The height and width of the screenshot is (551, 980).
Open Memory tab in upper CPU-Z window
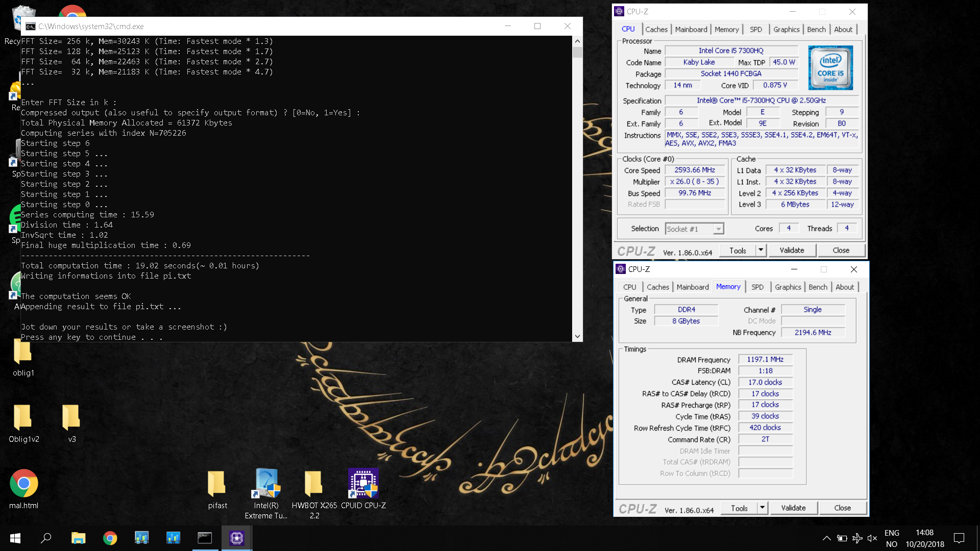726,30
